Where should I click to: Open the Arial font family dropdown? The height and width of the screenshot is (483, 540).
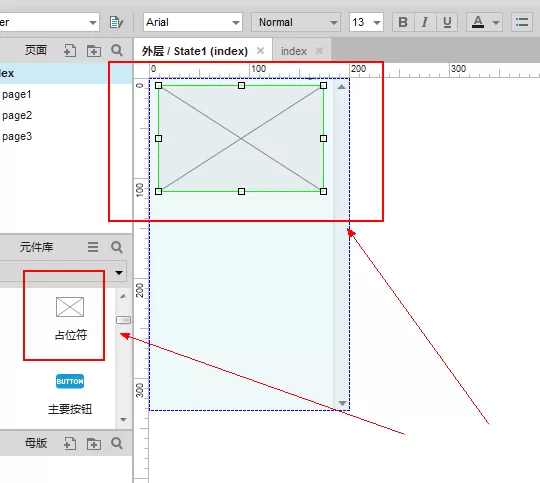click(x=193, y=22)
